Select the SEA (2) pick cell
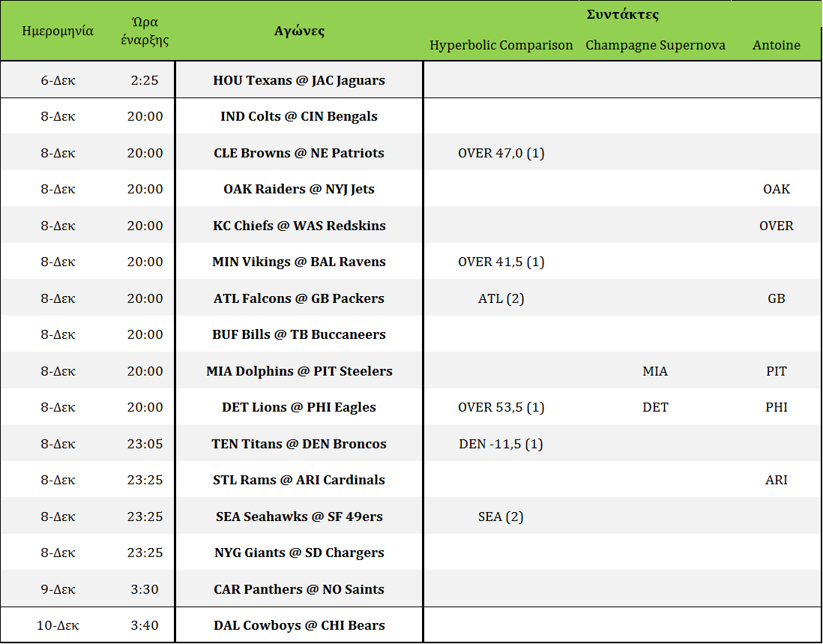Screen dimensions: 823x644 (501, 517)
